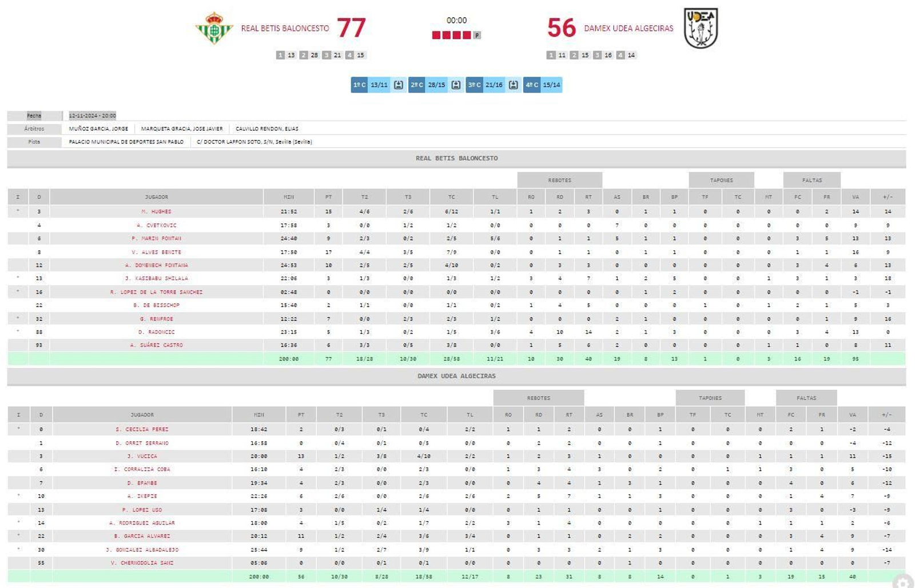Image resolution: width=915 pixels, height=588 pixels.
Task: Click the Damex UDEA Algeciras crest
Action: (701, 28)
